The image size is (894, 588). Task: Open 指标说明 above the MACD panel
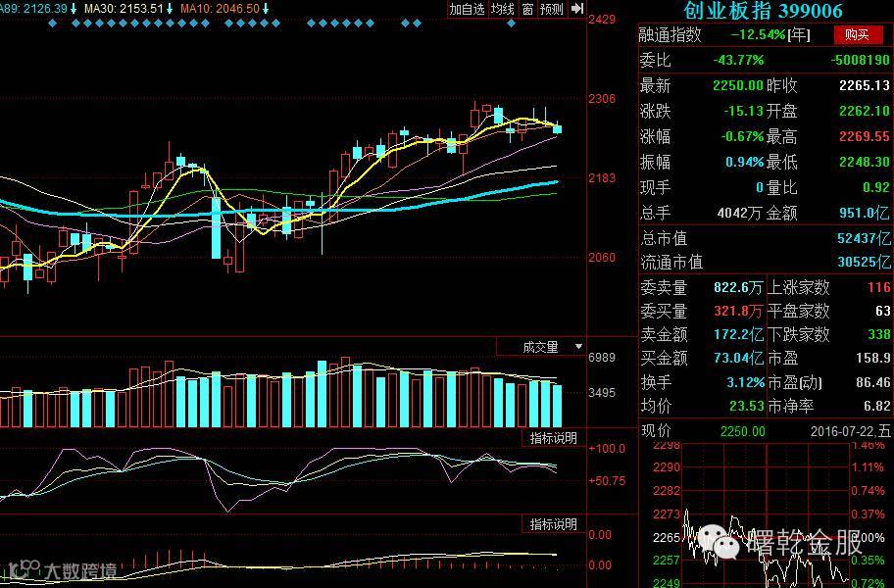coord(553,524)
